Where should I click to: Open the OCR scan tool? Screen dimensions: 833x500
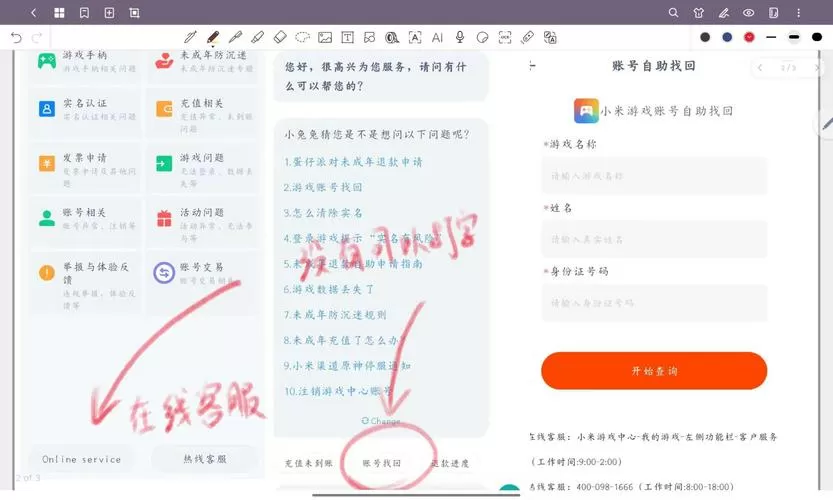(x=505, y=37)
